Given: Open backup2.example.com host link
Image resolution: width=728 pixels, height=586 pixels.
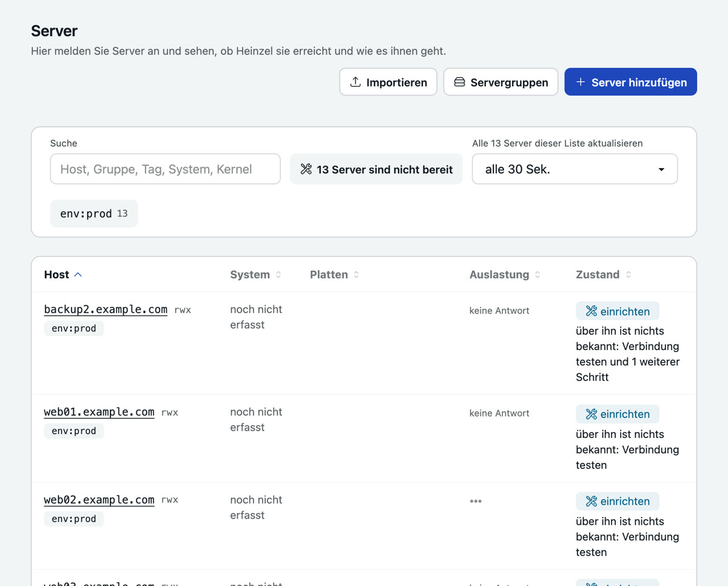Looking at the screenshot, I should pos(106,309).
